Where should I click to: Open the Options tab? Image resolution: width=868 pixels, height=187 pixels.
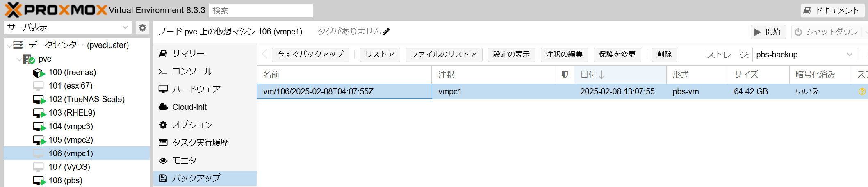click(205, 125)
